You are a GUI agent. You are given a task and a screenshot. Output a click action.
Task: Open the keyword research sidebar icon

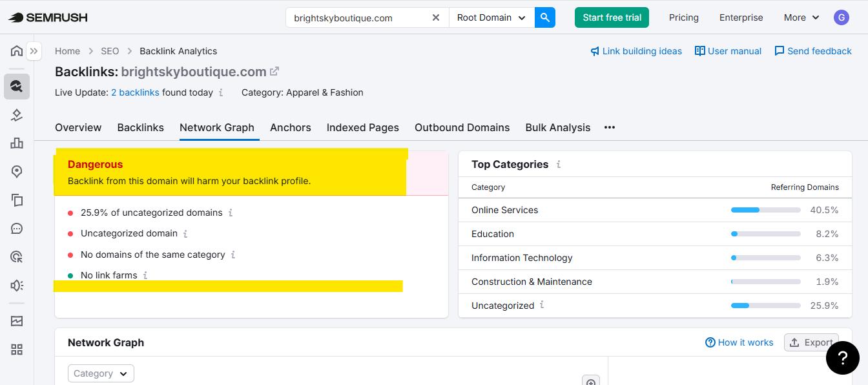17,114
